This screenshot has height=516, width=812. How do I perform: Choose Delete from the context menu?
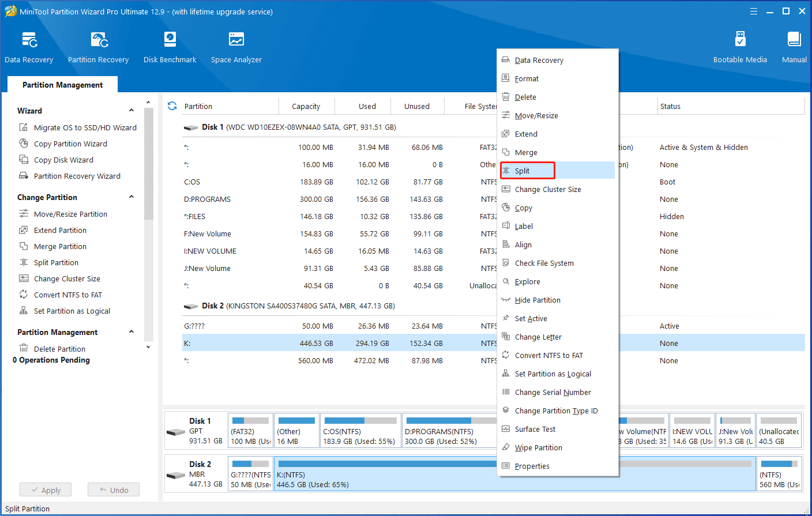557,97
